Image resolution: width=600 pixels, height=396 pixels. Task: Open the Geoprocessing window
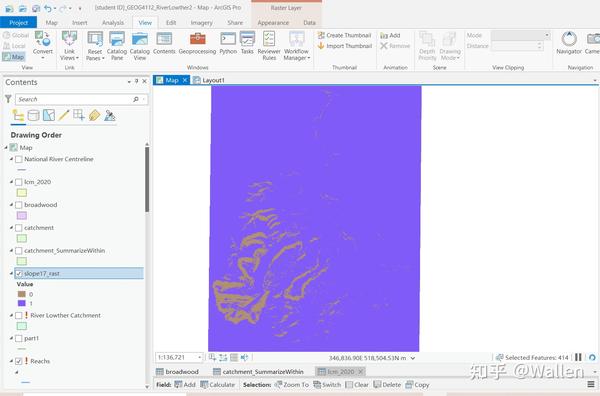197,43
